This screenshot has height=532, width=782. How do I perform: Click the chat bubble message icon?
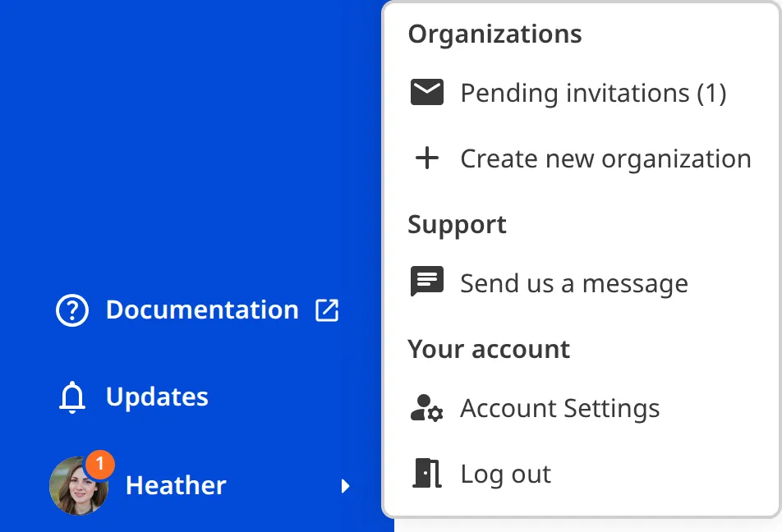coord(427,282)
